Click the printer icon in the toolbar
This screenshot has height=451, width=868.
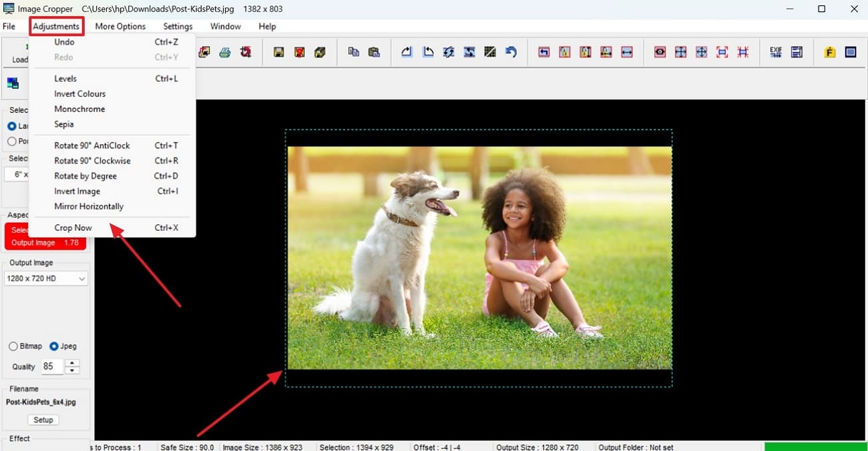pos(225,52)
